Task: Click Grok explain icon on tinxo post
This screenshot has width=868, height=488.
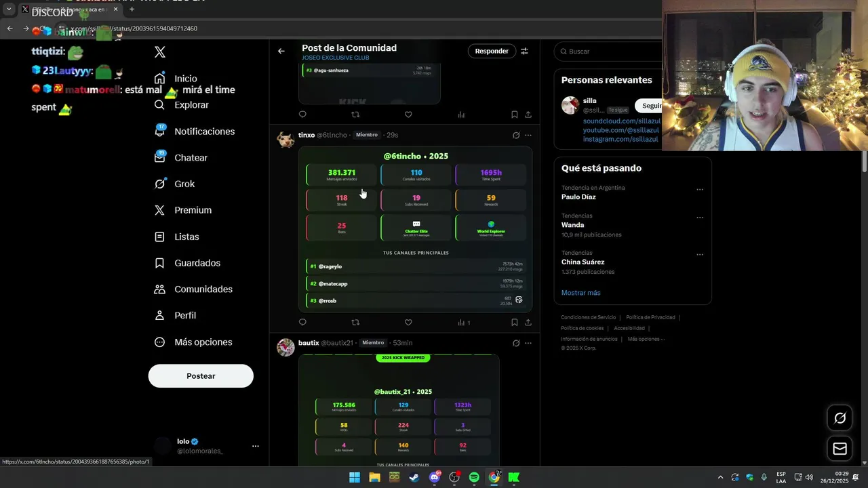Action: (516, 135)
